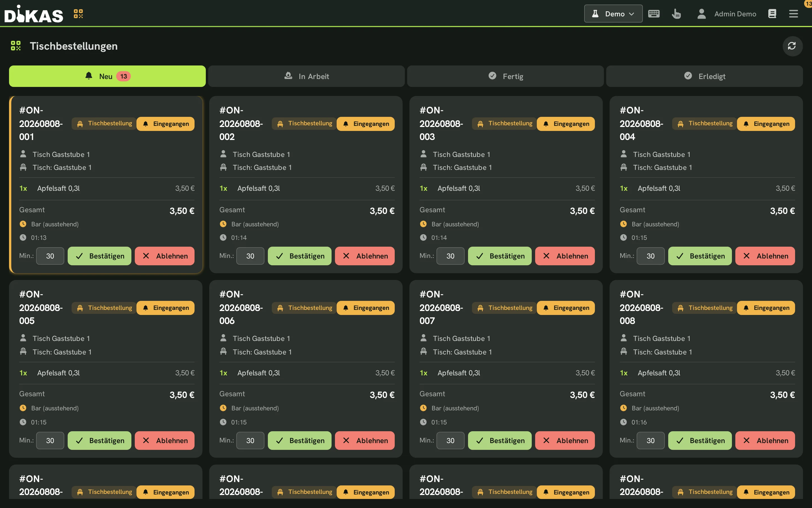Open the Admin Demo user profile

[701, 14]
